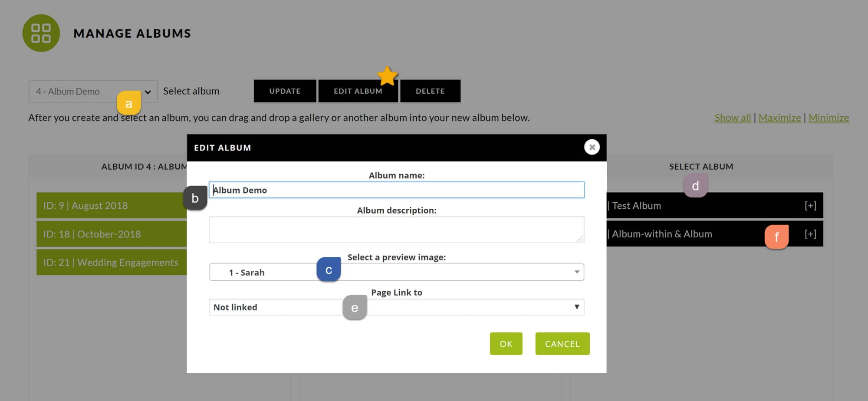This screenshot has width=868, height=401.
Task: Click the Manage Albums grid icon
Action: [x=41, y=33]
